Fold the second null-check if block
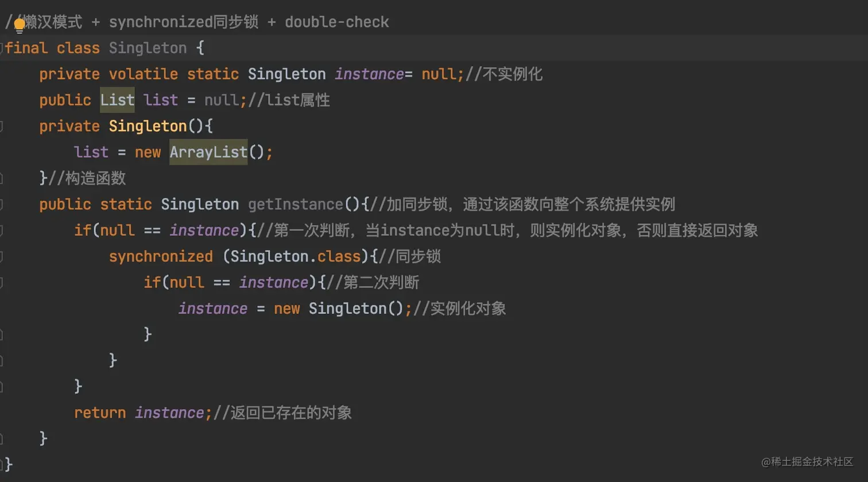 pos(3,282)
